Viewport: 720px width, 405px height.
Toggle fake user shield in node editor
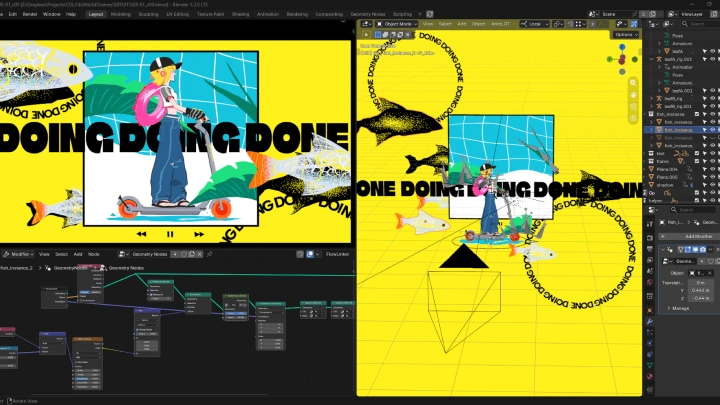click(x=184, y=254)
